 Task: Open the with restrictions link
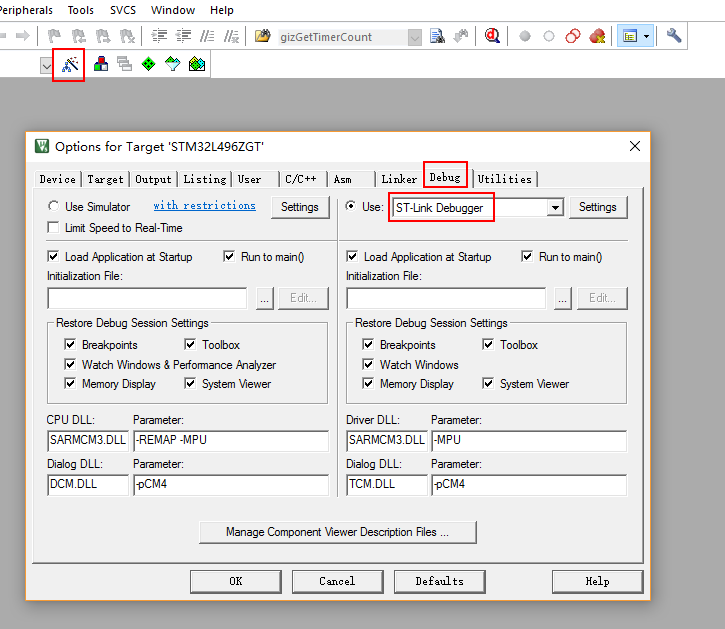204,206
